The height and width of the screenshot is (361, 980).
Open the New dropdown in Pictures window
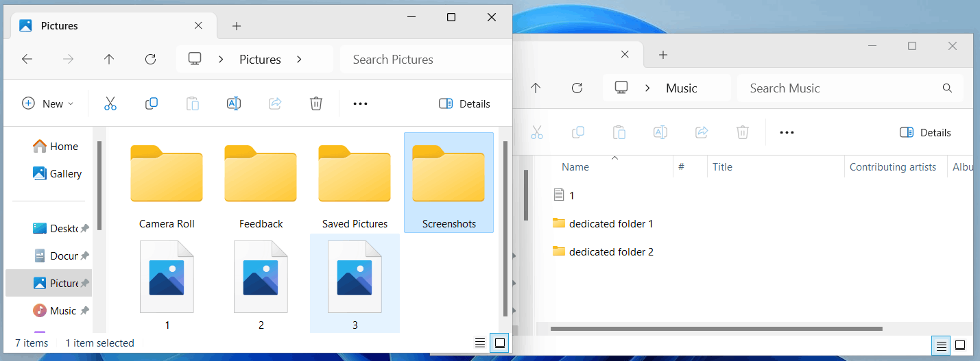click(x=48, y=104)
